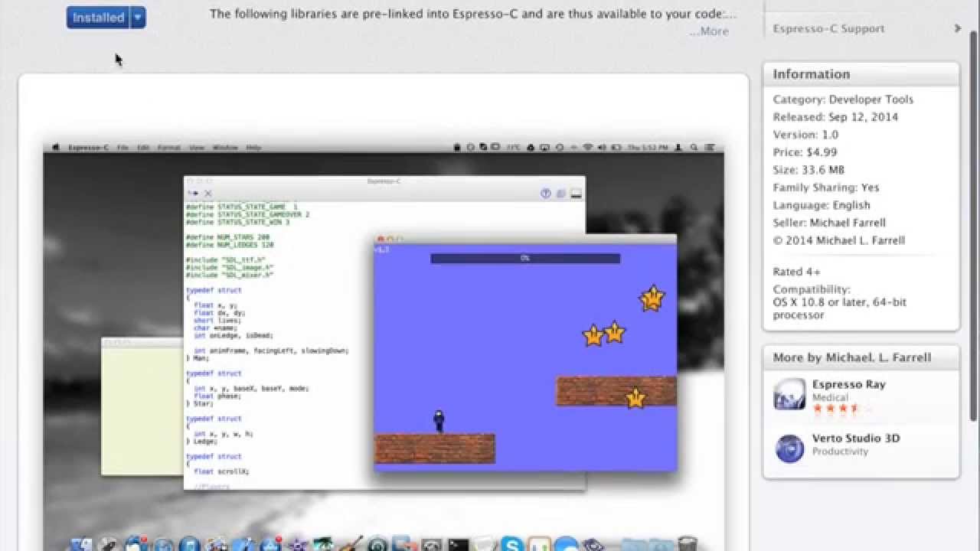Click the help question-mark icon in Espresso-C screenshot
The width and height of the screenshot is (980, 551).
pyautogui.click(x=546, y=194)
